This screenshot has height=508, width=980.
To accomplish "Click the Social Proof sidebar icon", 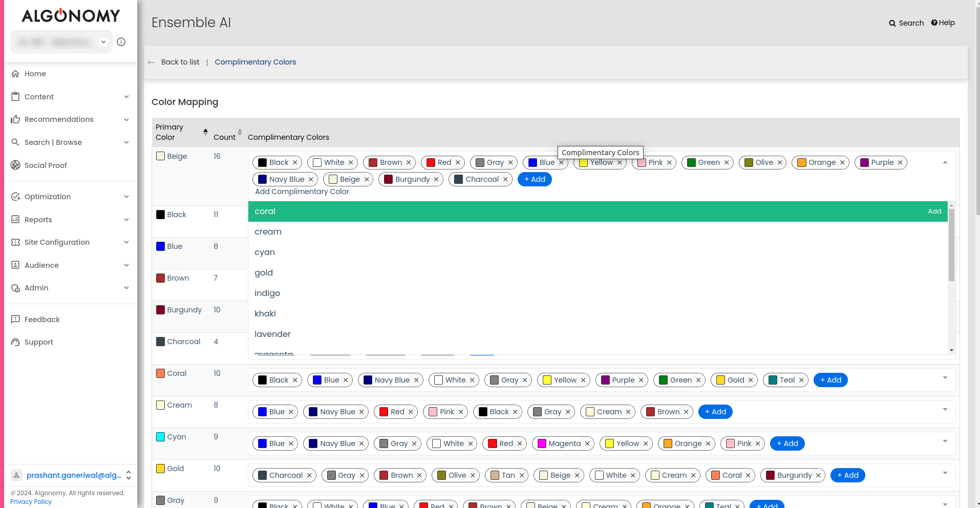I will 15,165.
